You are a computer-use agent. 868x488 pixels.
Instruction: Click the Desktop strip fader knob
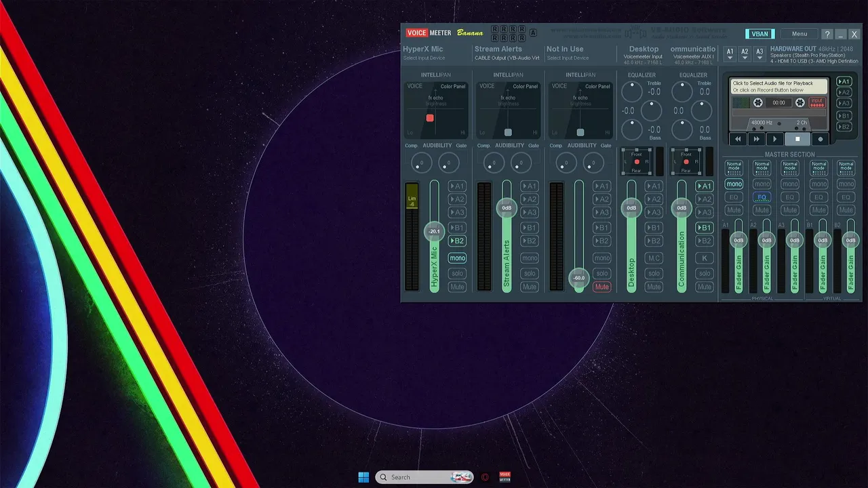point(631,208)
